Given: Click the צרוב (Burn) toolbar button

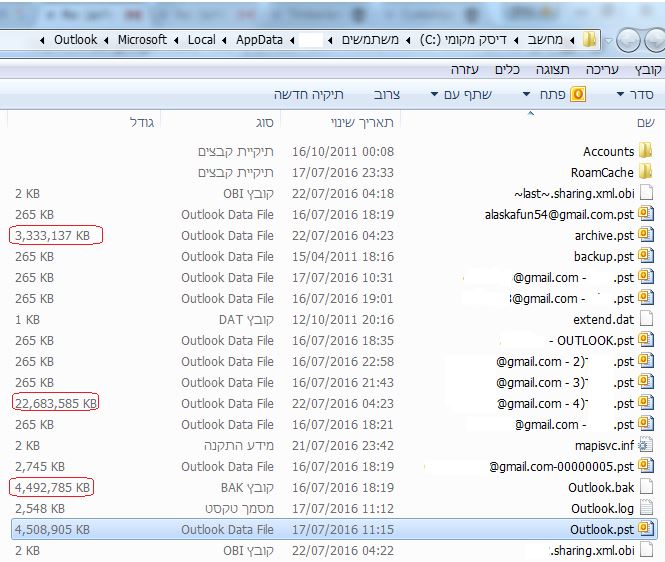Looking at the screenshot, I should pos(386,94).
